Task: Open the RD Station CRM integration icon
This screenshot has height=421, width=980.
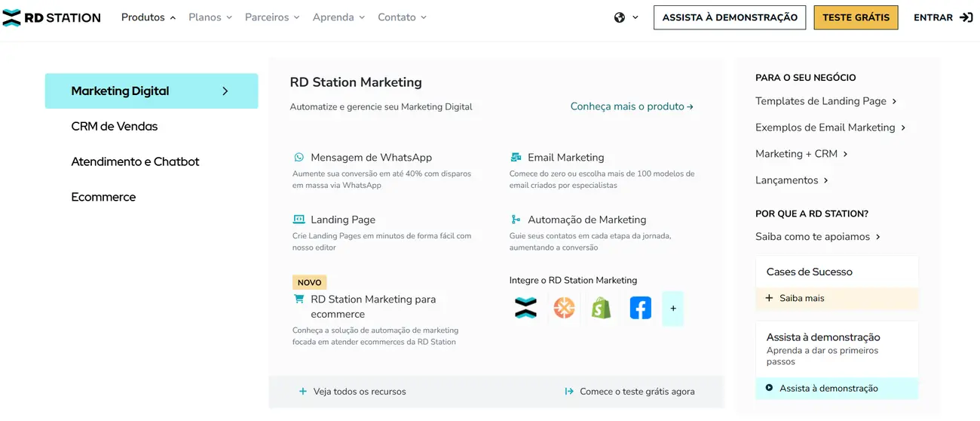Action: 525,308
